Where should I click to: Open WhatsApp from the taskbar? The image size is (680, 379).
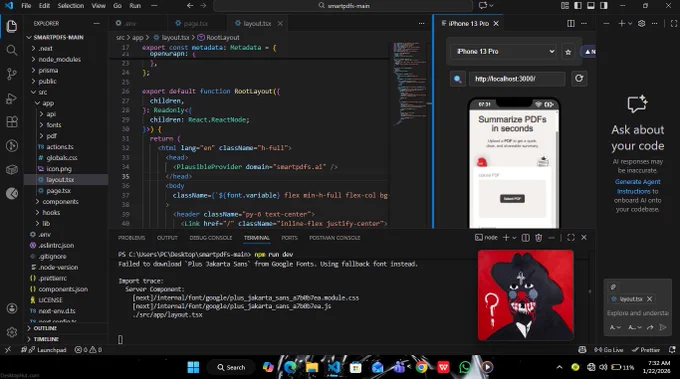coord(465,367)
